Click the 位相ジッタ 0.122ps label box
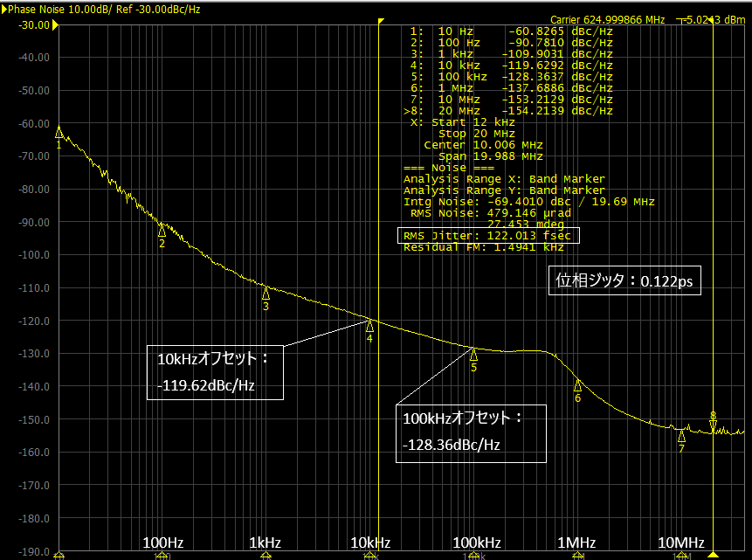Viewport: 752px width, 560px height. 624,280
